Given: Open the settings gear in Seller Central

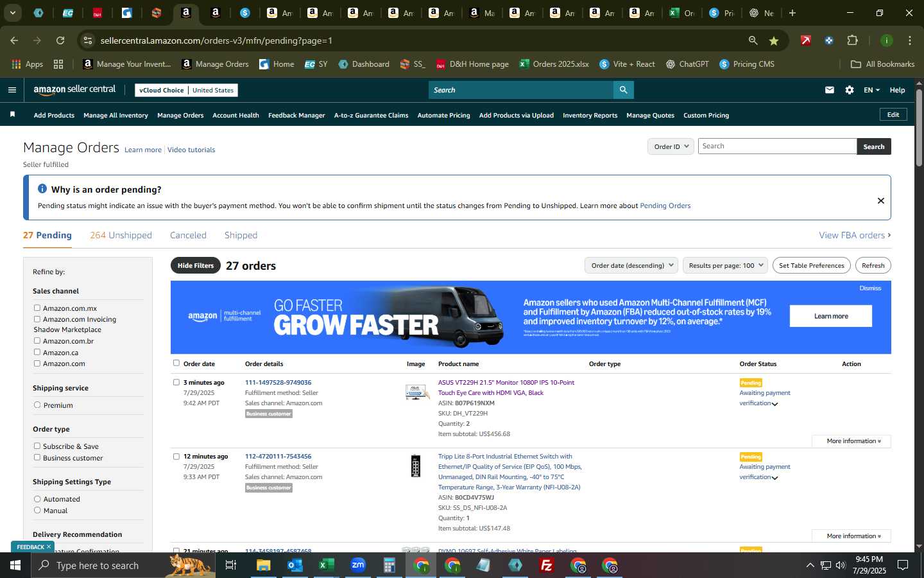Looking at the screenshot, I should click(850, 90).
